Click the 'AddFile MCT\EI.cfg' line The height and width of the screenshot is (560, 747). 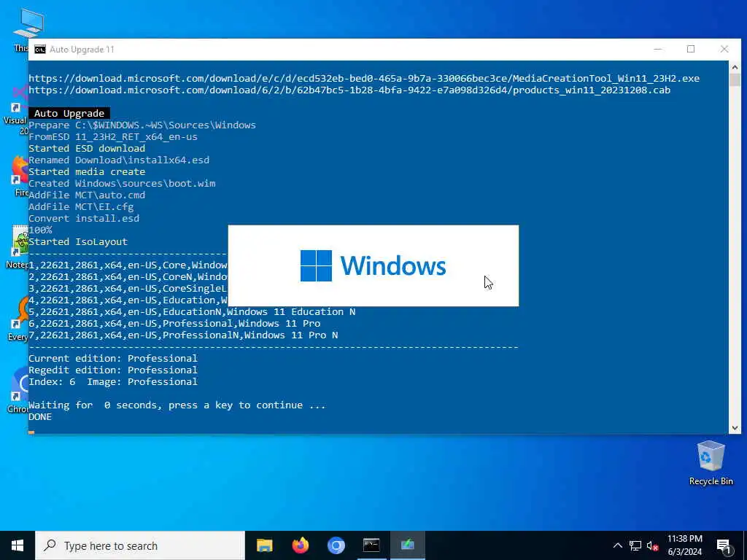[81, 206]
